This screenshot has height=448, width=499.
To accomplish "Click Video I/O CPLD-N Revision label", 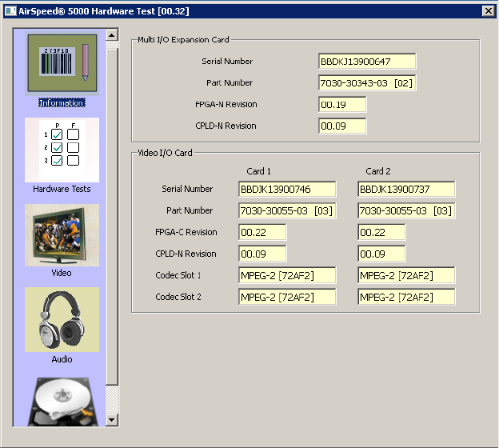I will [186, 254].
